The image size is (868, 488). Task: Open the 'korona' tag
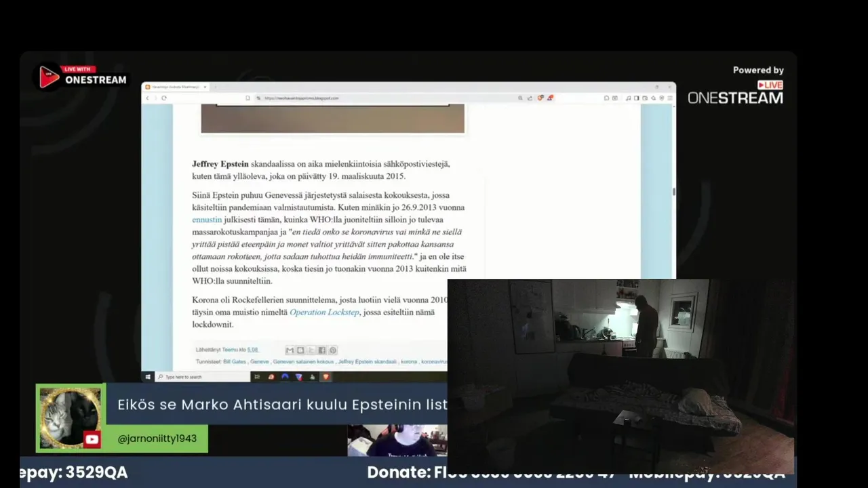pos(409,362)
